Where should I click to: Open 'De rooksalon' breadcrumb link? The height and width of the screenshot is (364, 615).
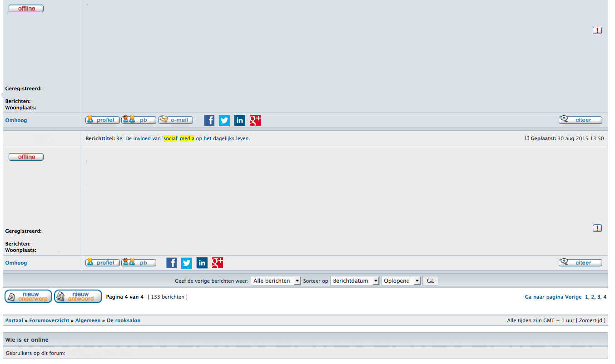point(124,320)
